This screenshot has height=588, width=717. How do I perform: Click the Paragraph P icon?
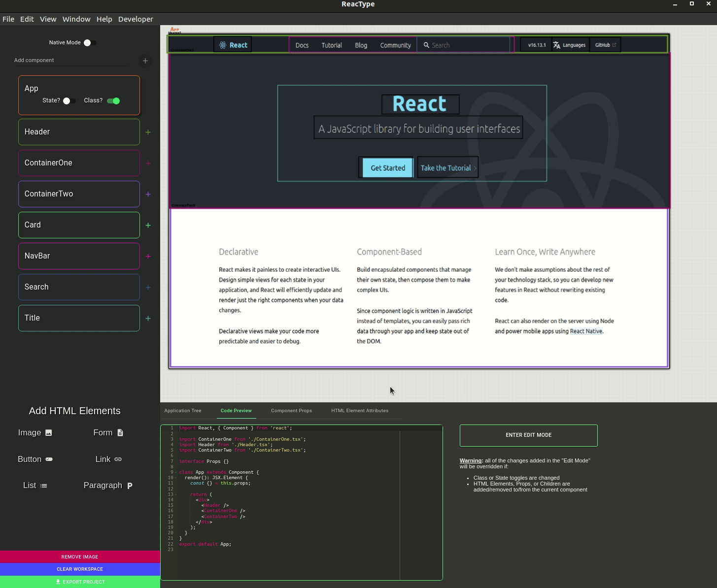point(130,486)
